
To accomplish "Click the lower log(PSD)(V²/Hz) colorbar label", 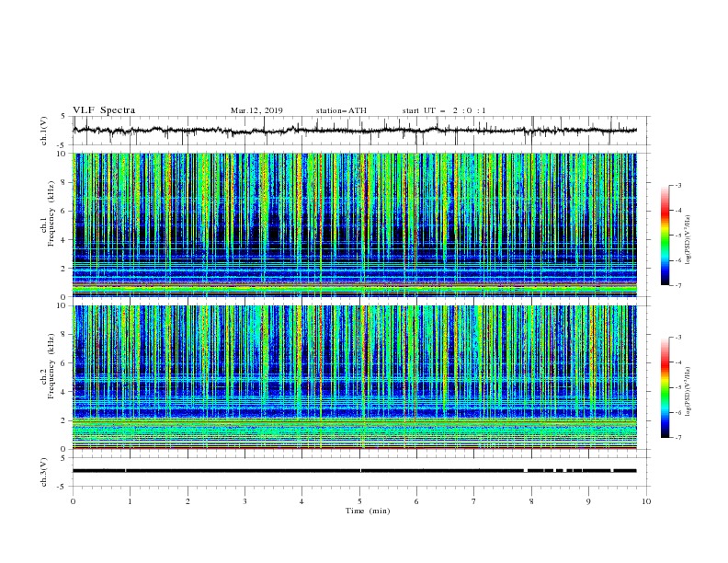I will pyautogui.click(x=688, y=392).
